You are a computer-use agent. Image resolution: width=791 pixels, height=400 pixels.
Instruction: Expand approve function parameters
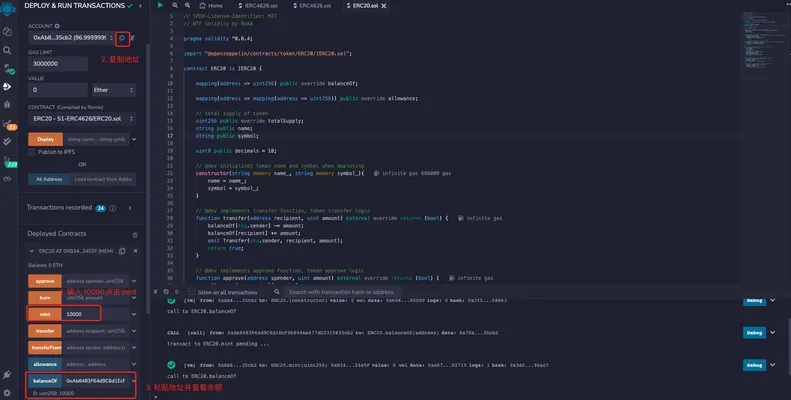pyautogui.click(x=134, y=281)
